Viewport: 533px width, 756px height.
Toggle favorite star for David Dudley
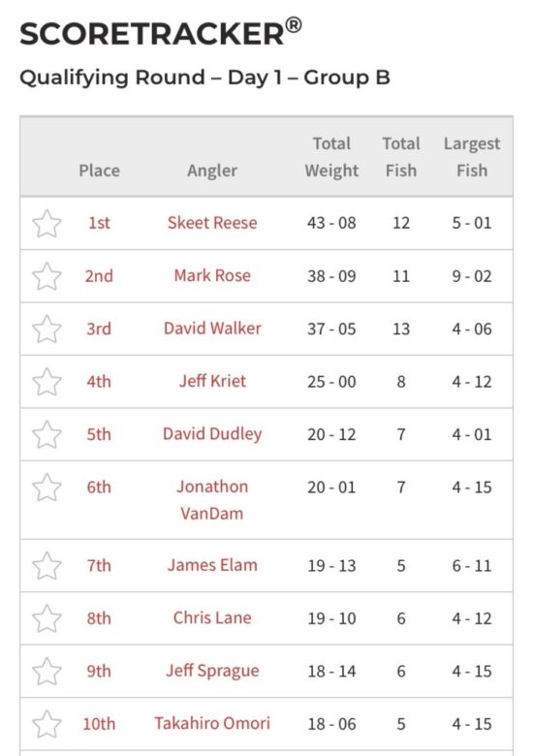(47, 434)
